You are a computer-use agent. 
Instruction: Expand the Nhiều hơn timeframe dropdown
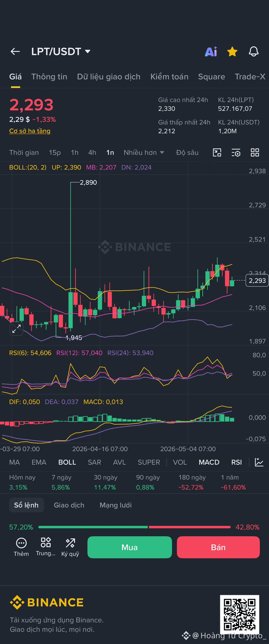tap(144, 153)
